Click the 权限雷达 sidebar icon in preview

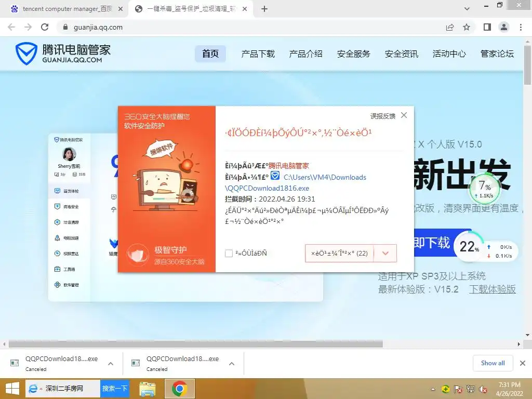57,254
